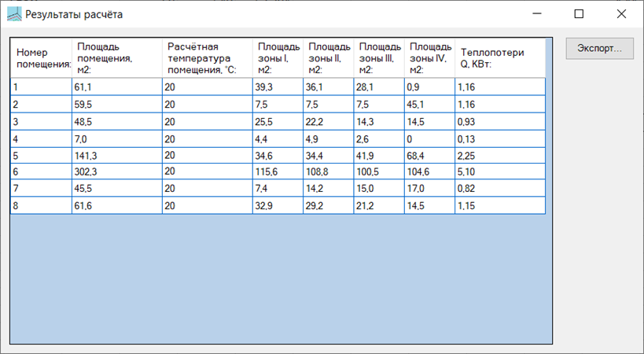Click the zone I cell 39,3
The height and width of the screenshot is (354, 644).
278,87
